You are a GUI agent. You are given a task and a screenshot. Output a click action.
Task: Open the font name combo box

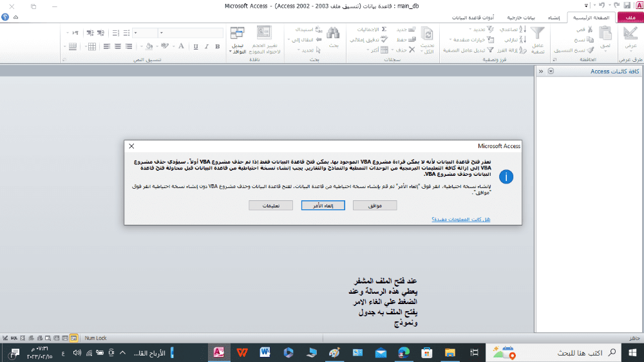pos(191,32)
